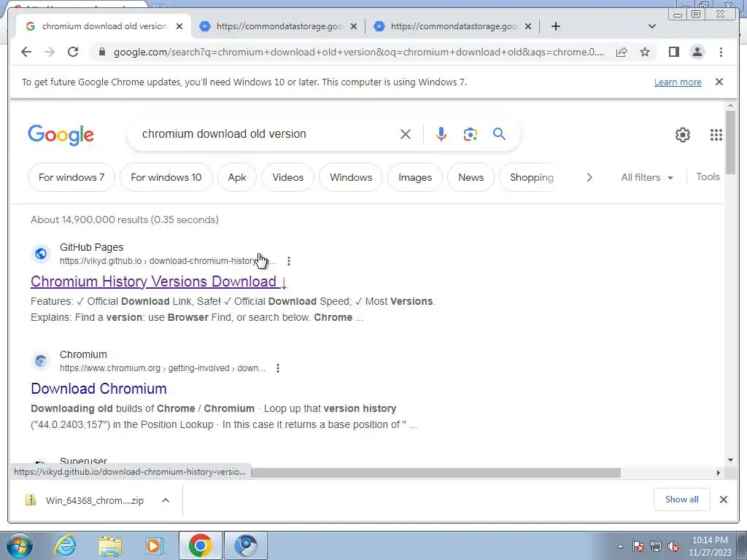Image resolution: width=747 pixels, height=560 pixels.
Task: Expand options for downloaded zip file
Action: click(x=166, y=500)
